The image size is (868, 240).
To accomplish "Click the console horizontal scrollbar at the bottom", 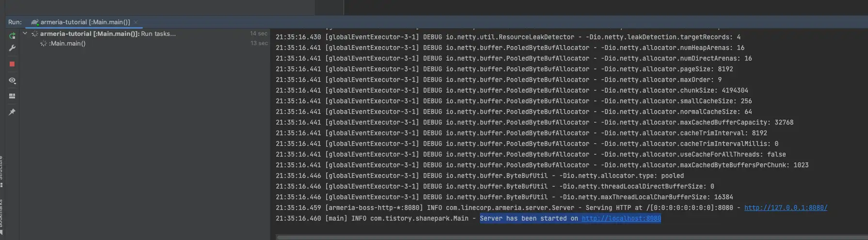I will pos(572,238).
